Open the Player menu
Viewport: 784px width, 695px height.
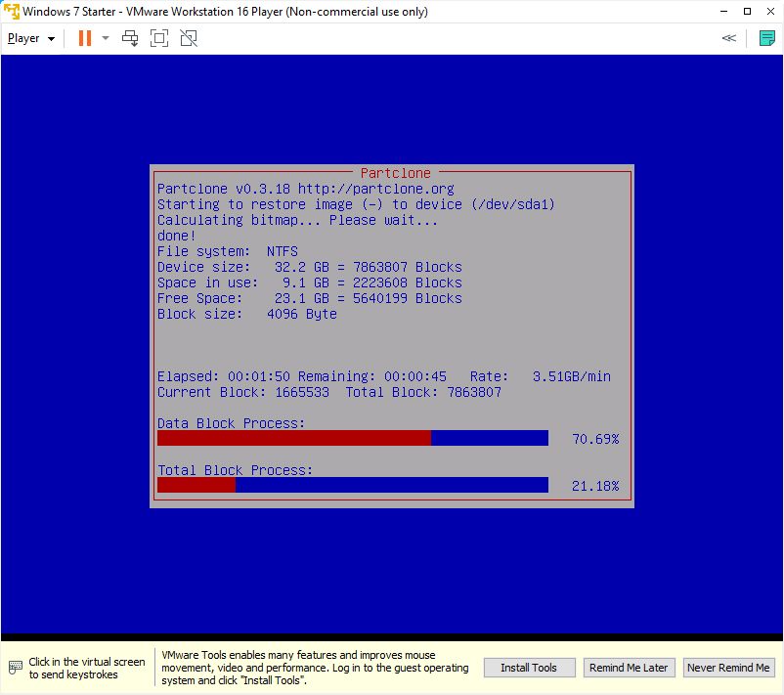30,38
